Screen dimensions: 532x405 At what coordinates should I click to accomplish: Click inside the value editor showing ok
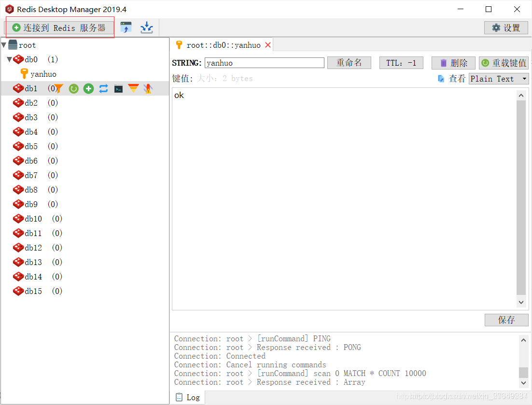pyautogui.click(x=344, y=199)
